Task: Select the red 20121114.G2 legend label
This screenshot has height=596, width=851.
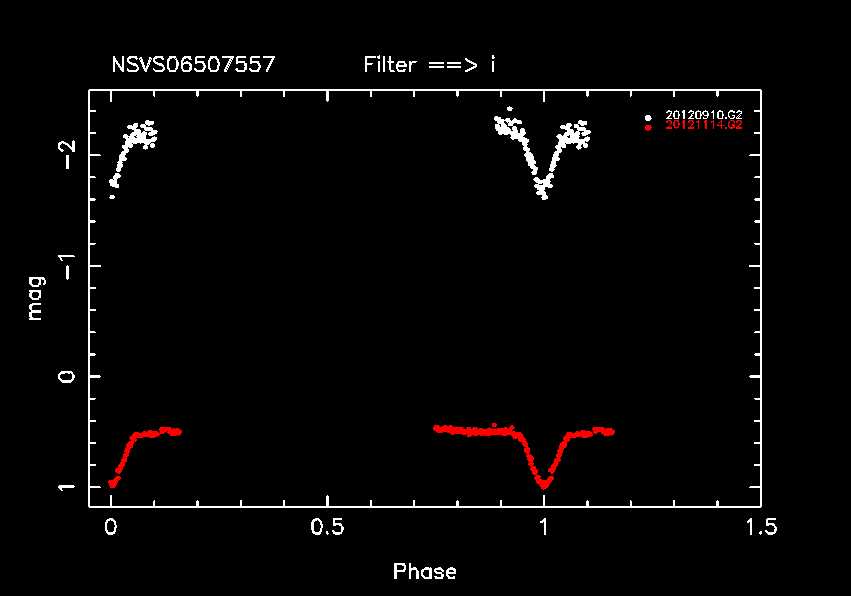Action: coord(703,126)
